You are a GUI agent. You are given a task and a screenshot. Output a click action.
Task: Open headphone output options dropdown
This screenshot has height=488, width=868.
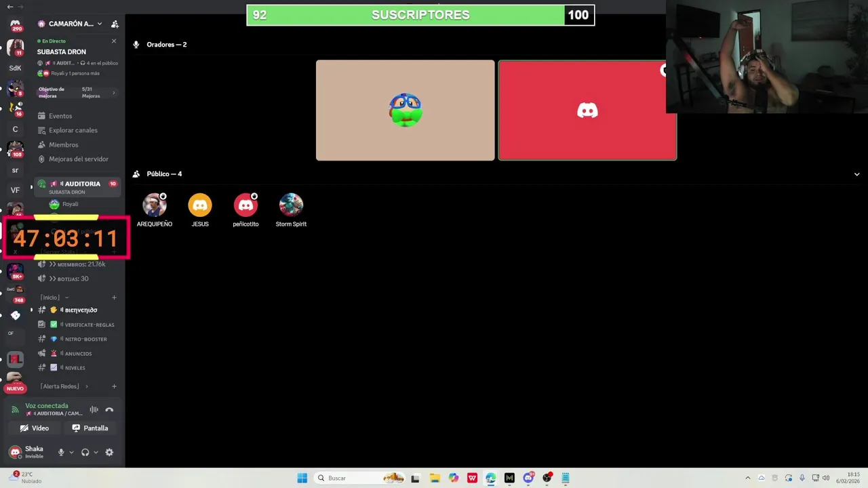coord(96,452)
